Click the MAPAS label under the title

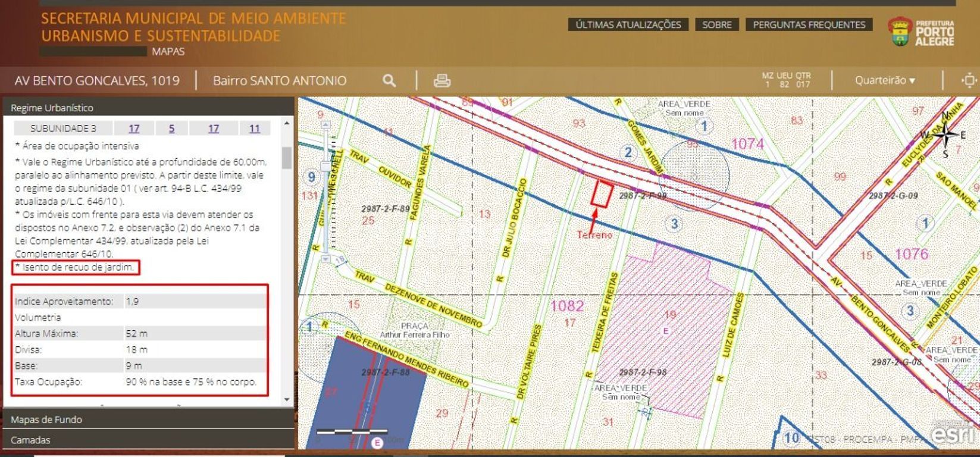[168, 52]
